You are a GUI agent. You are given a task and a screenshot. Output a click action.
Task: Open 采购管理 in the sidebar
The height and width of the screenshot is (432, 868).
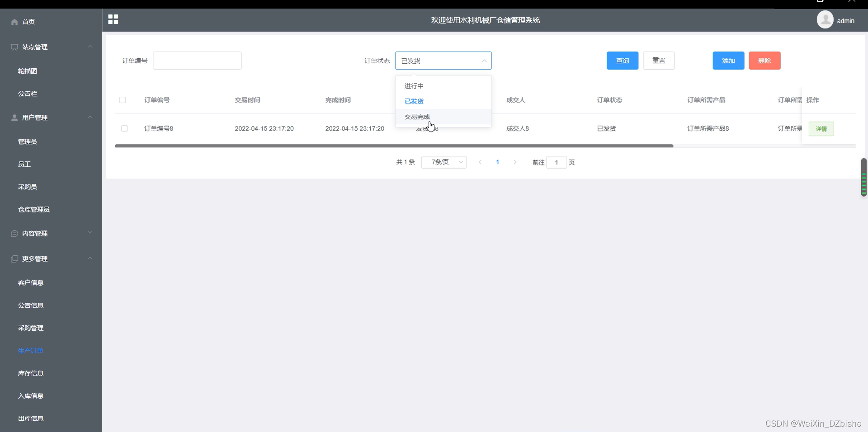pyautogui.click(x=31, y=328)
